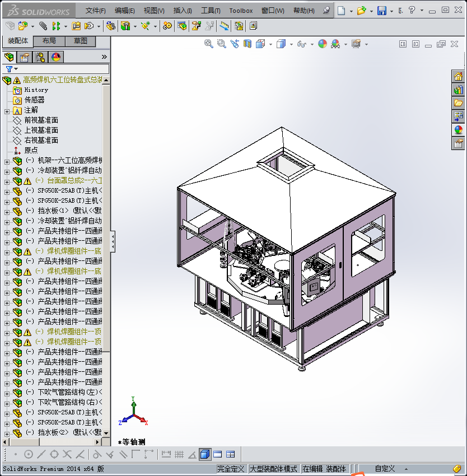Switch to the 布局 tab

click(49, 41)
